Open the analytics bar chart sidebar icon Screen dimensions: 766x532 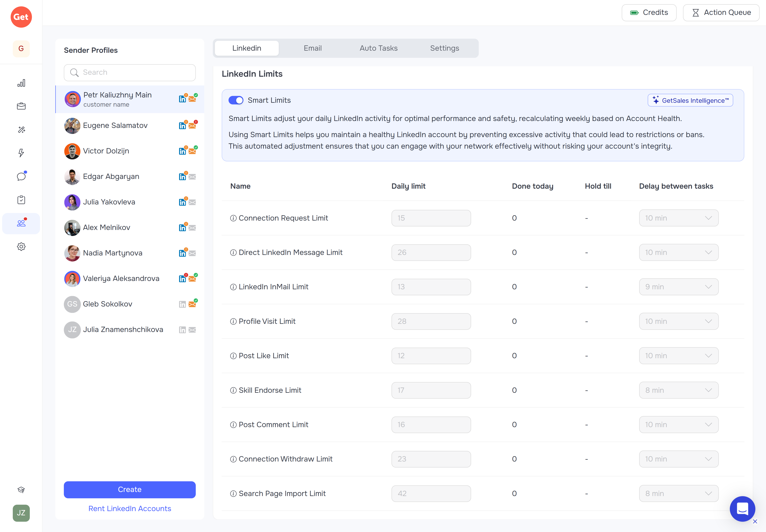(21, 83)
